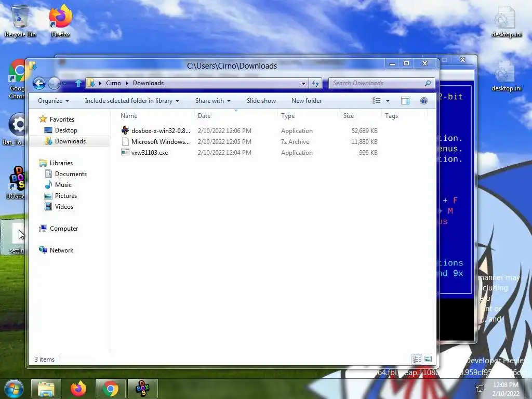This screenshot has width=532, height=399.
Task: Click the 52,689 KB size cell
Action: (364, 130)
